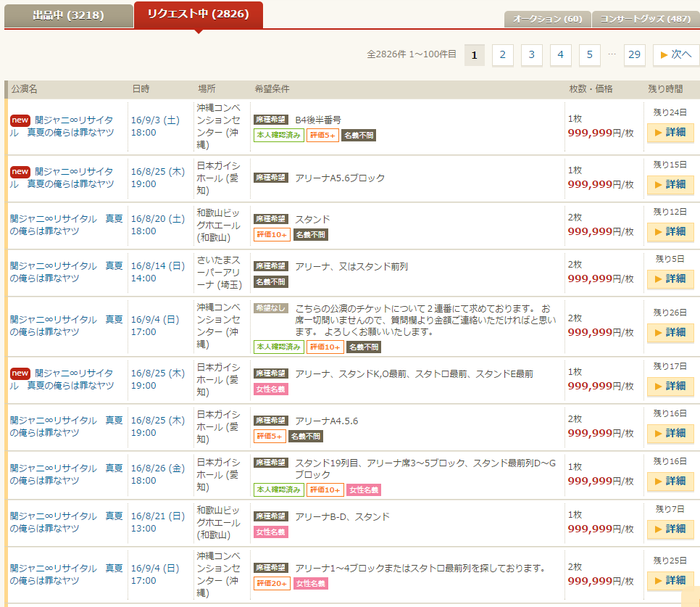Click the 日時 column header
This screenshot has height=607, width=700.
click(x=141, y=89)
